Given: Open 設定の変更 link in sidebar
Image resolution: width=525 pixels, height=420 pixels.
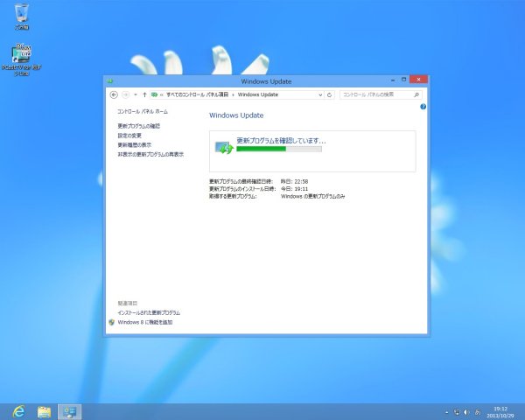Looking at the screenshot, I should tap(129, 136).
